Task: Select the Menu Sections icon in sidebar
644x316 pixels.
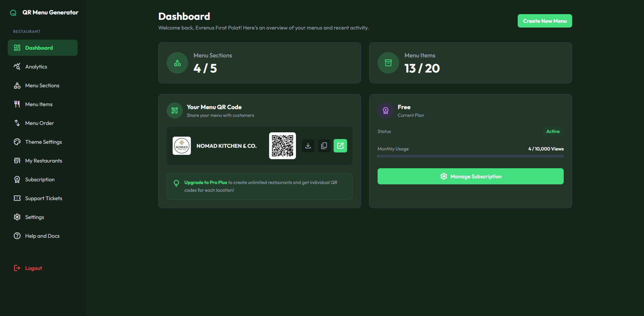Action: coord(17,85)
